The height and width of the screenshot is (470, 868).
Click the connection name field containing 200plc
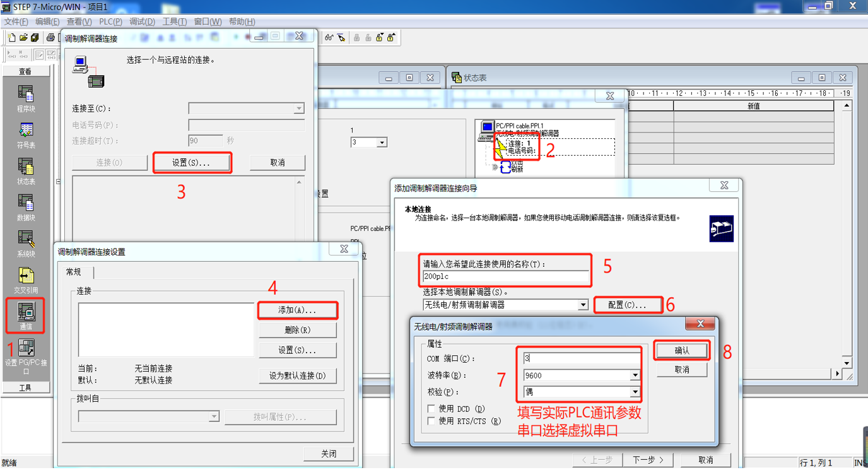pyautogui.click(x=506, y=277)
